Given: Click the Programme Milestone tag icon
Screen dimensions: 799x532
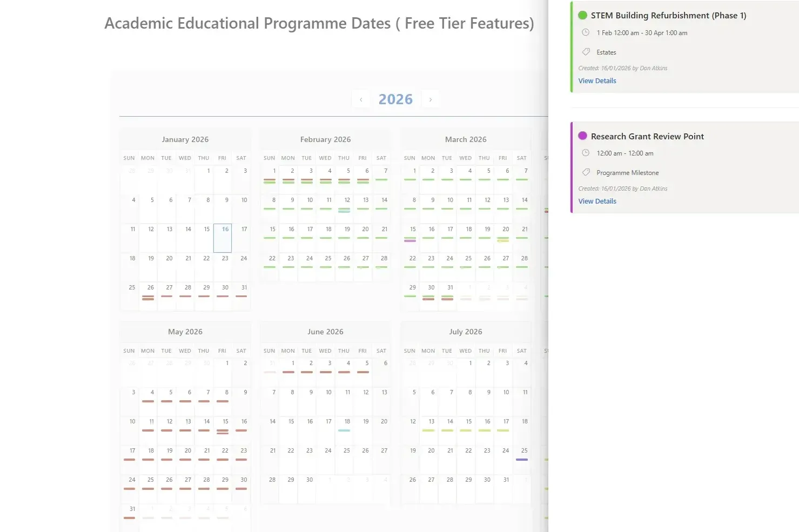Looking at the screenshot, I should click(586, 172).
